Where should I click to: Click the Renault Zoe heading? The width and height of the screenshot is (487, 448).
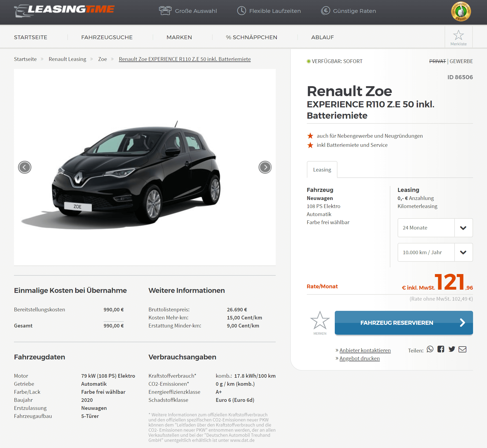click(349, 91)
